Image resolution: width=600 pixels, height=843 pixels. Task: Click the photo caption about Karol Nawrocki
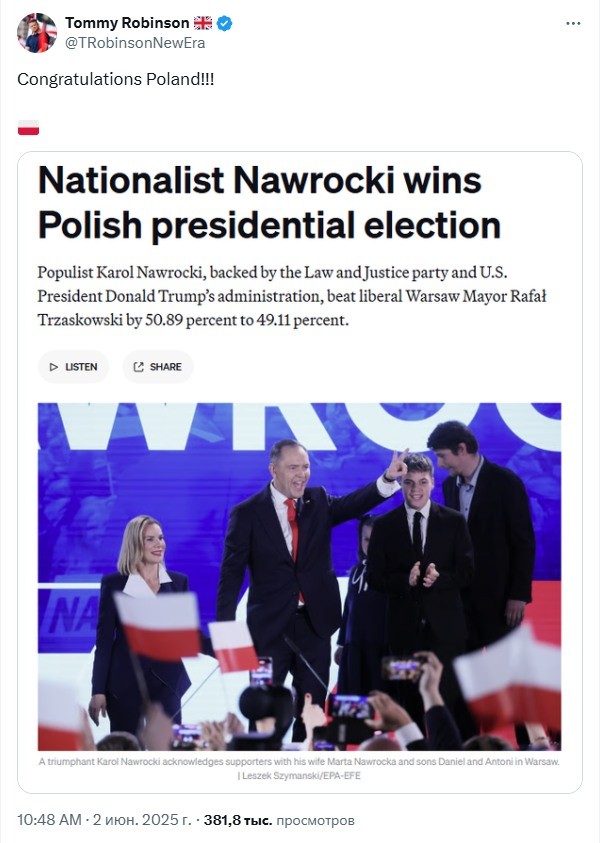(299, 762)
